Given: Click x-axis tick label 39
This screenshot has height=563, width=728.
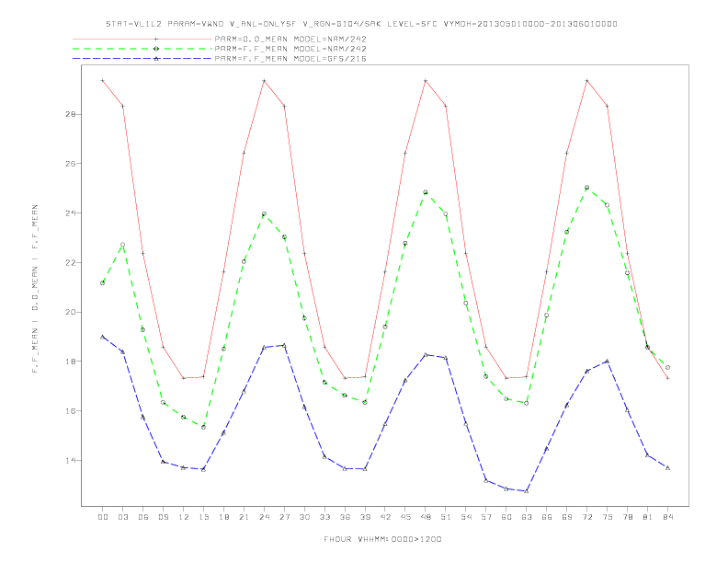Looking at the screenshot, I should pyautogui.click(x=365, y=517).
